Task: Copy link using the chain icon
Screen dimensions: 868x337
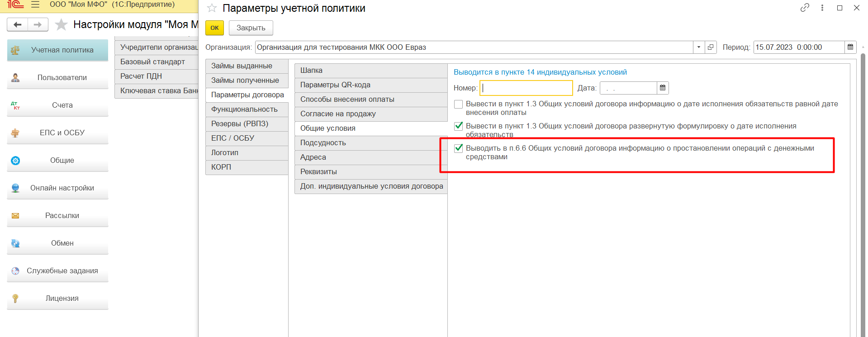Action: coord(805,8)
